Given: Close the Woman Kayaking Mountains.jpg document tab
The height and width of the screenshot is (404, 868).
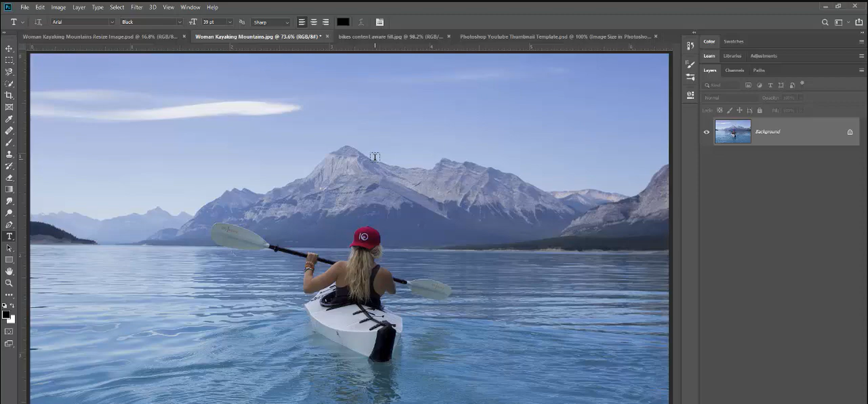Looking at the screenshot, I should [x=327, y=37].
